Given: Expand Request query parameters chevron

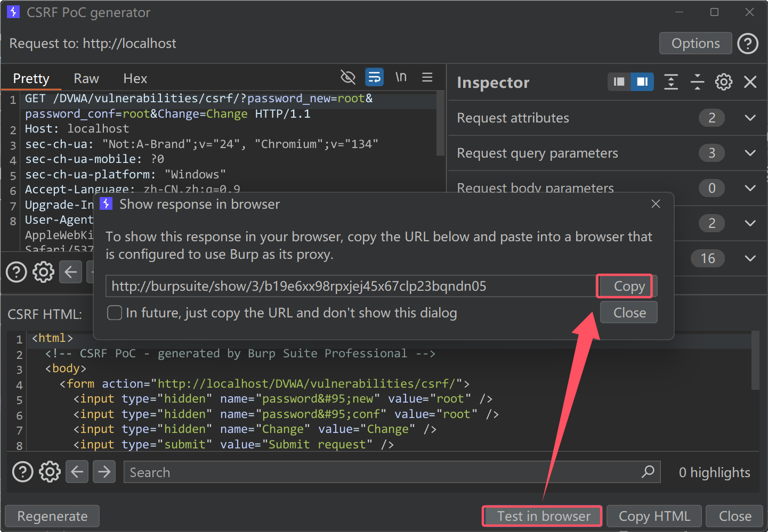Looking at the screenshot, I should point(750,153).
